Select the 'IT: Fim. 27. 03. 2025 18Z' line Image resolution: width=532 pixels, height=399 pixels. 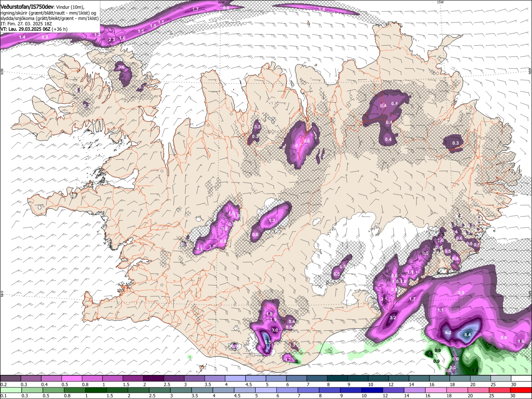[26, 24]
